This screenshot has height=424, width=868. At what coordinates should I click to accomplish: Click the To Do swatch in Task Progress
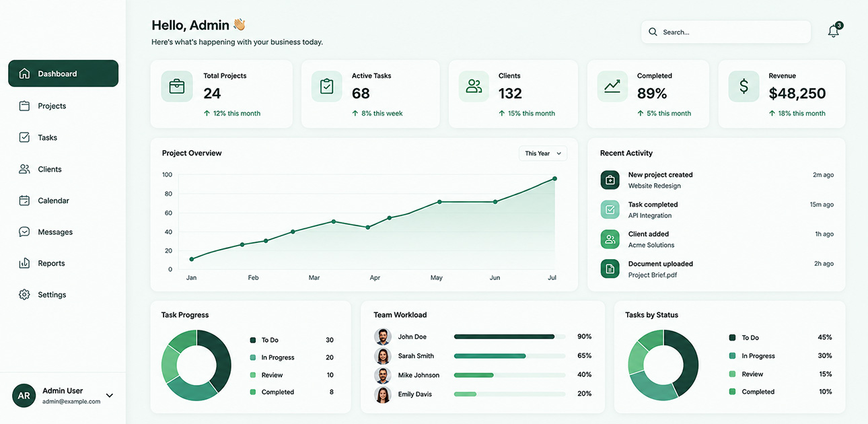[253, 341]
